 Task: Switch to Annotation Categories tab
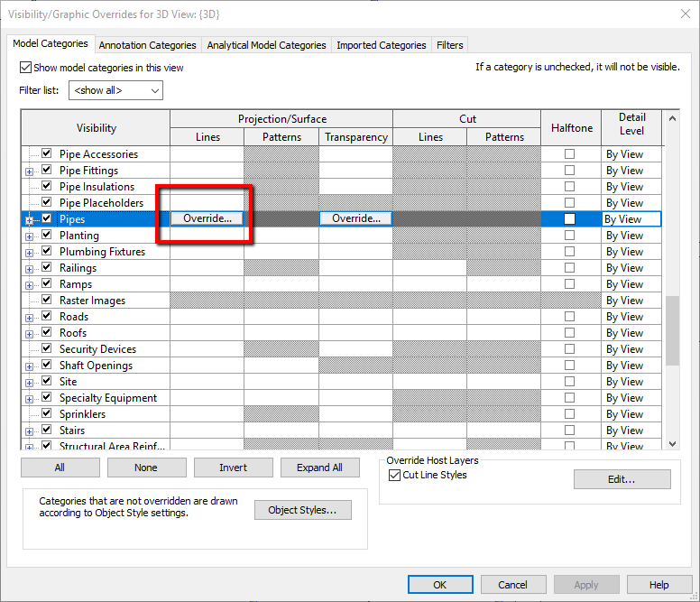[x=147, y=45]
